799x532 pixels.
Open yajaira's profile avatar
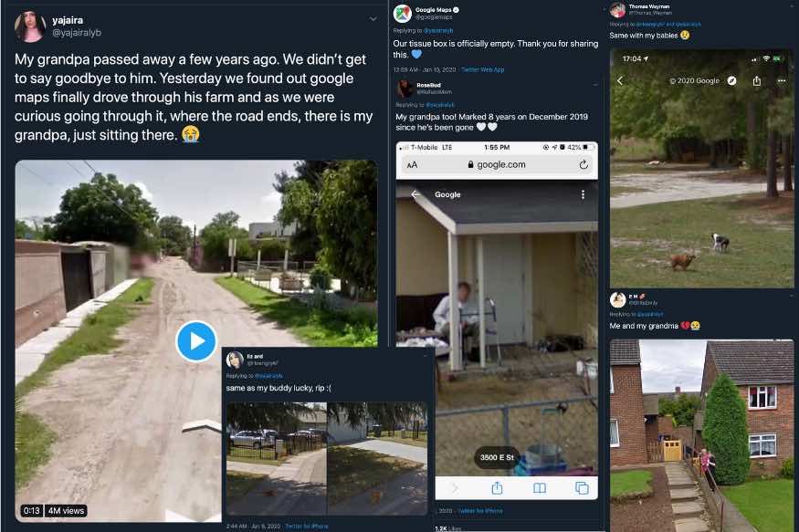[x=30, y=26]
